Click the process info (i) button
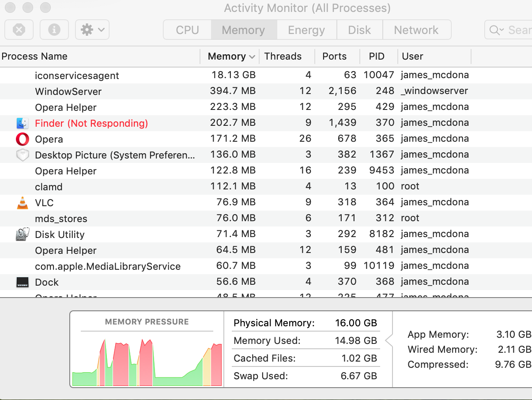The width and height of the screenshot is (532, 400). 54,30
